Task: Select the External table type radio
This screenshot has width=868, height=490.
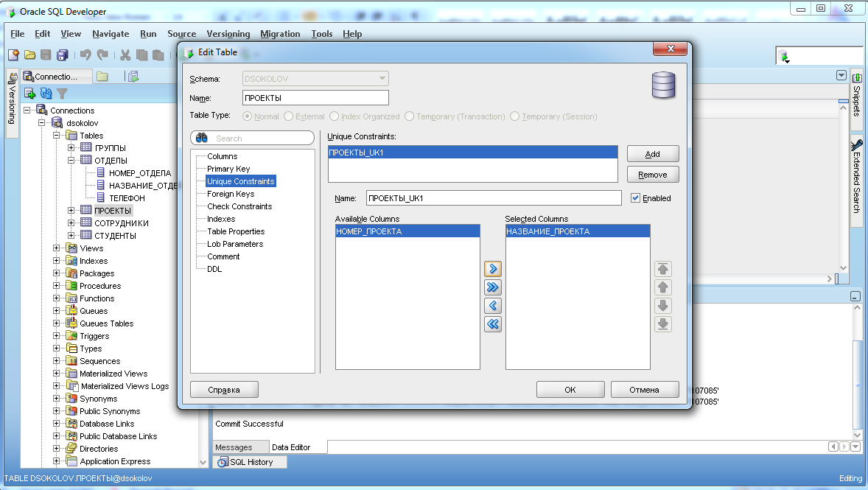Action: (x=288, y=116)
